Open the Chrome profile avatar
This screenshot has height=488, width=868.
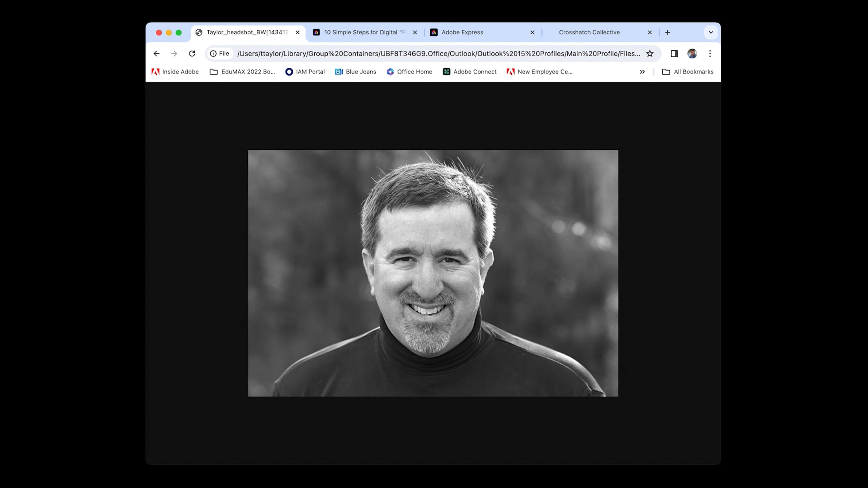tap(692, 53)
